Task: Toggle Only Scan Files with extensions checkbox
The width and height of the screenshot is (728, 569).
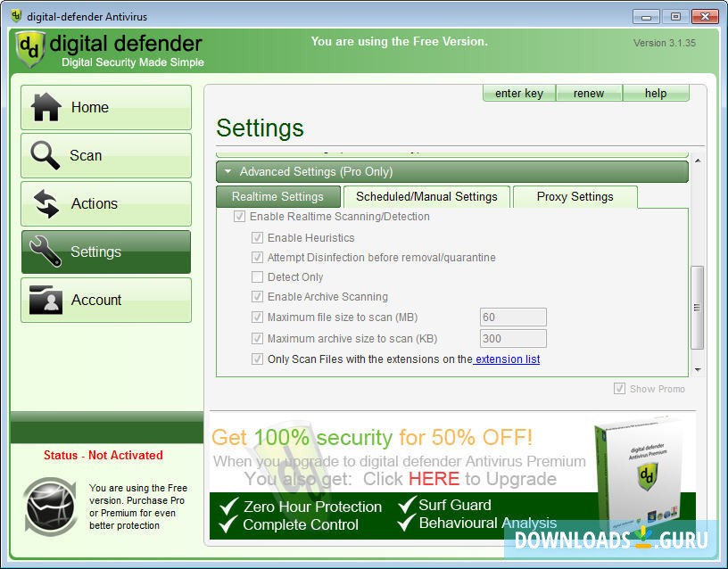Action: [257, 359]
